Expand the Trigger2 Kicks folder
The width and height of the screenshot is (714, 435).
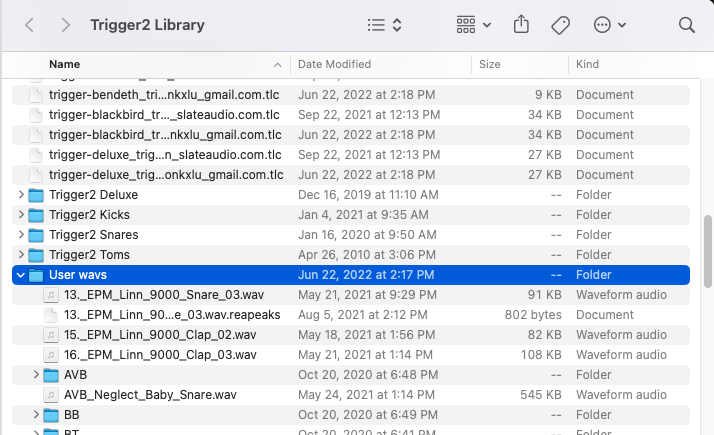(21, 215)
